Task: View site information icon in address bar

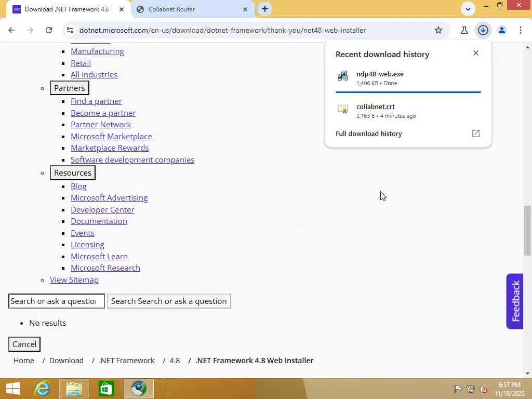Action: click(70, 30)
